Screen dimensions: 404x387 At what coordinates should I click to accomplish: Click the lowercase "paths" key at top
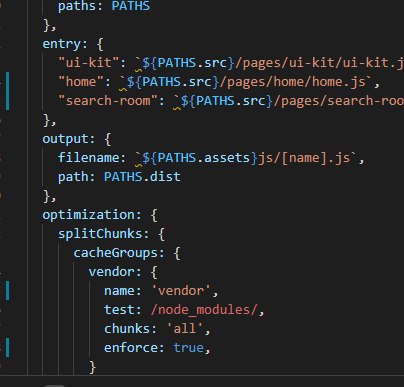77,6
